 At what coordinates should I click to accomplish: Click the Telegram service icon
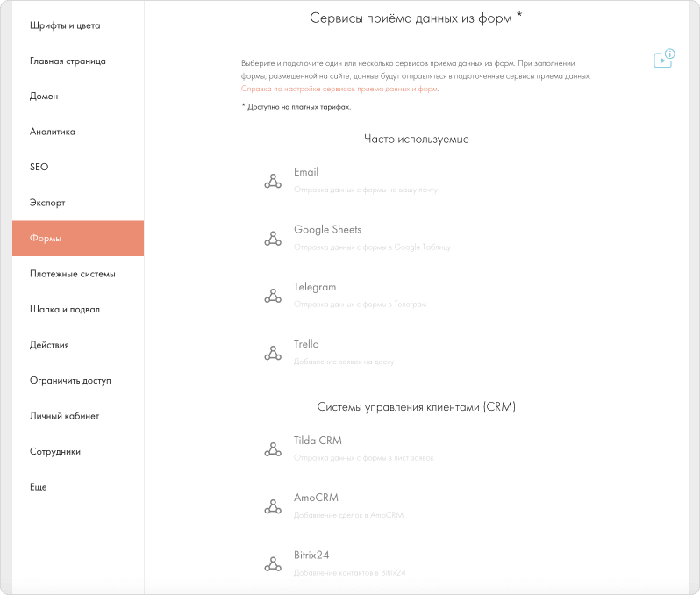pyautogui.click(x=273, y=296)
